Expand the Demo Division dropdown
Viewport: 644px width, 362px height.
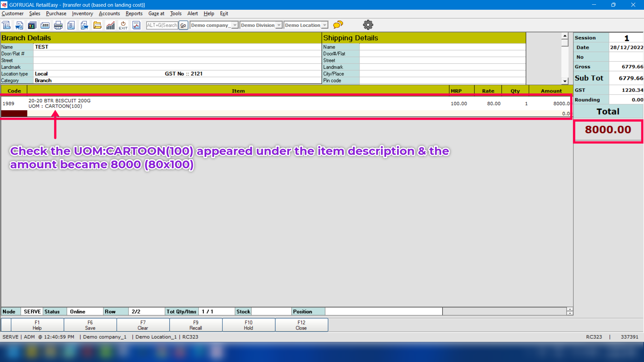279,25
